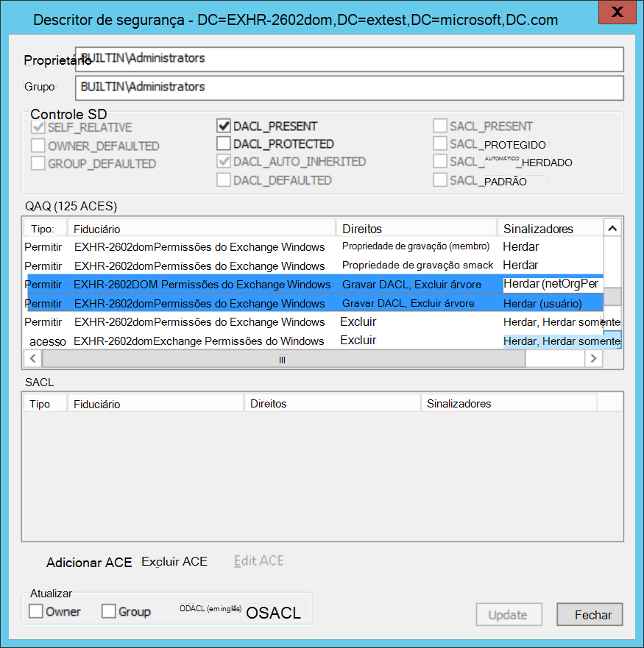Screen dimensions: 644x648
Task: Click the ODACL (em inglês) update option
Action: (x=210, y=609)
